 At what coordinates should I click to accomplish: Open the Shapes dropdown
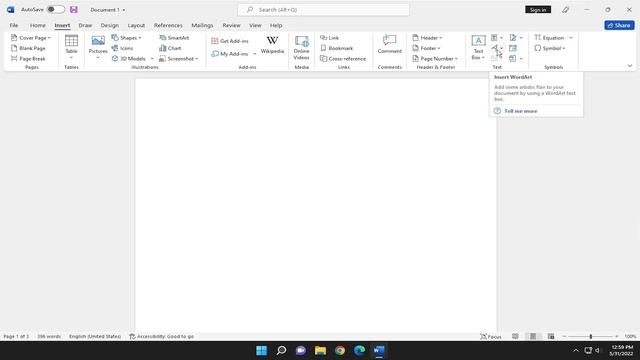[126, 38]
